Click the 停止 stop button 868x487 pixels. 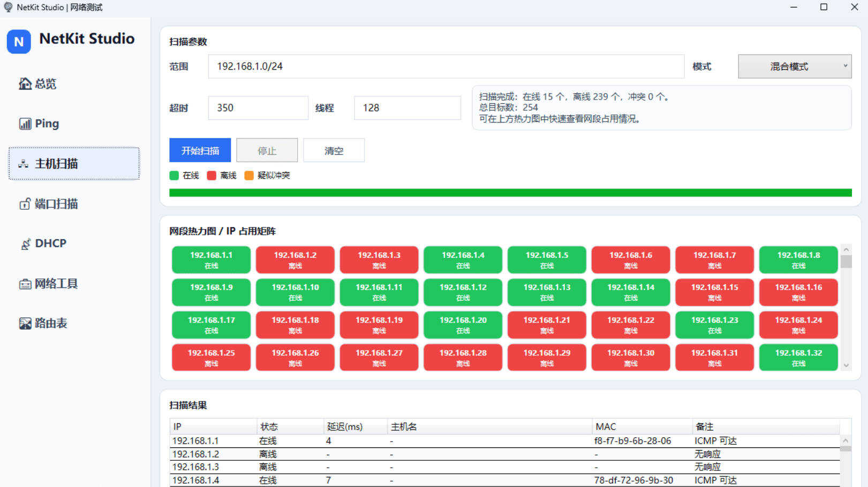tap(267, 150)
